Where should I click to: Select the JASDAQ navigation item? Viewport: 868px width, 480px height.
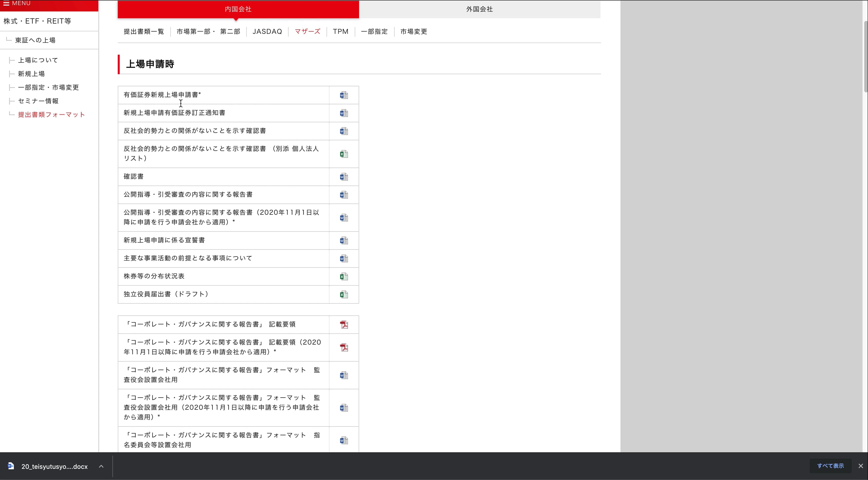(267, 31)
